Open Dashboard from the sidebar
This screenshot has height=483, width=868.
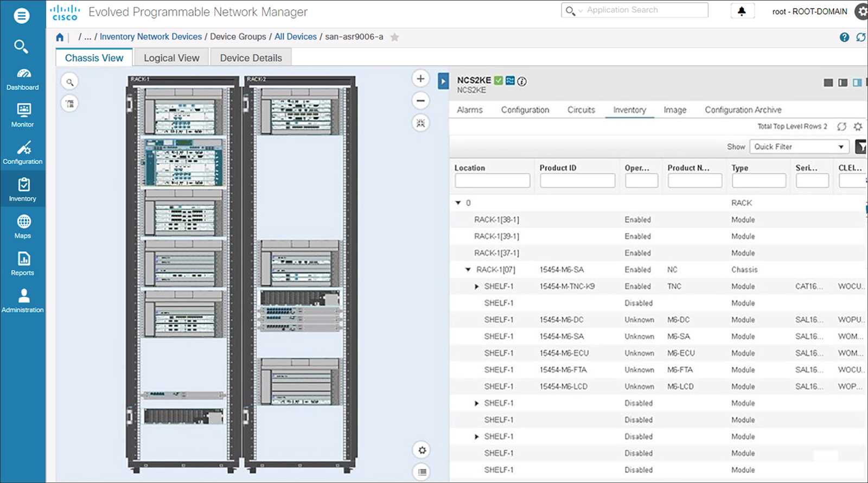pyautogui.click(x=23, y=79)
